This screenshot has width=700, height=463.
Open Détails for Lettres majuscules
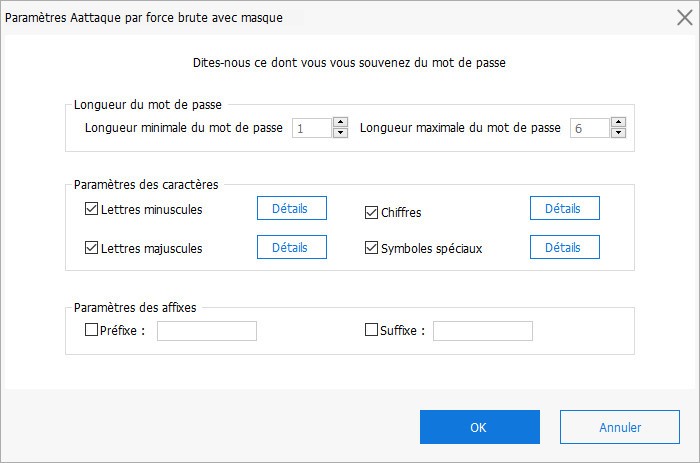tap(291, 247)
